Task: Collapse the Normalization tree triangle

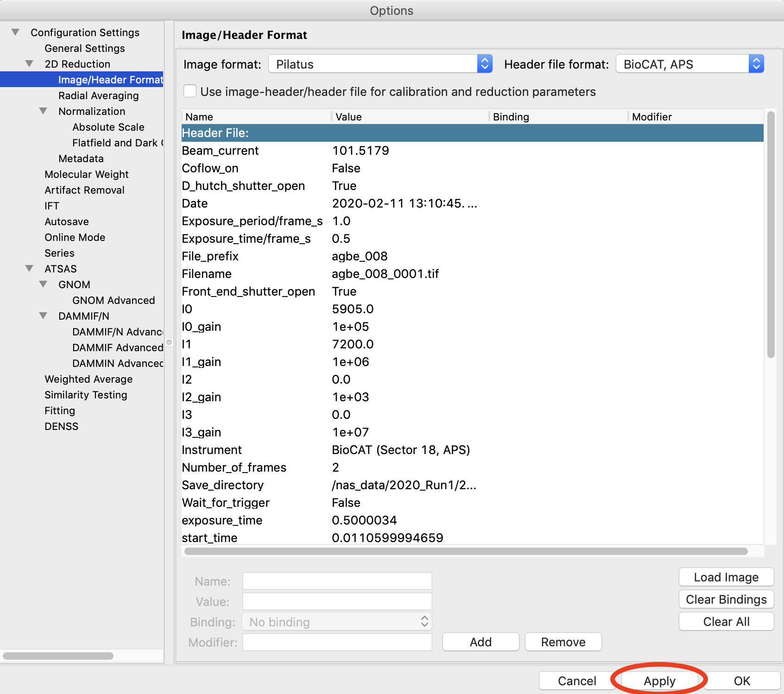Action: coord(44,111)
